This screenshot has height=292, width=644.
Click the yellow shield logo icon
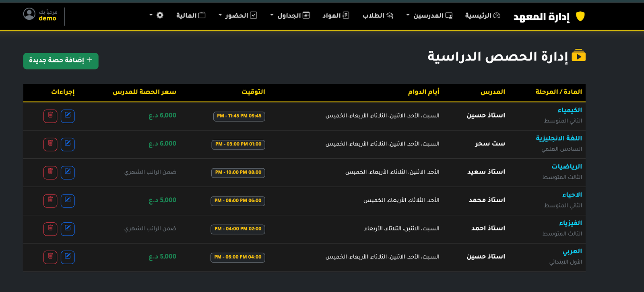pyautogui.click(x=580, y=16)
